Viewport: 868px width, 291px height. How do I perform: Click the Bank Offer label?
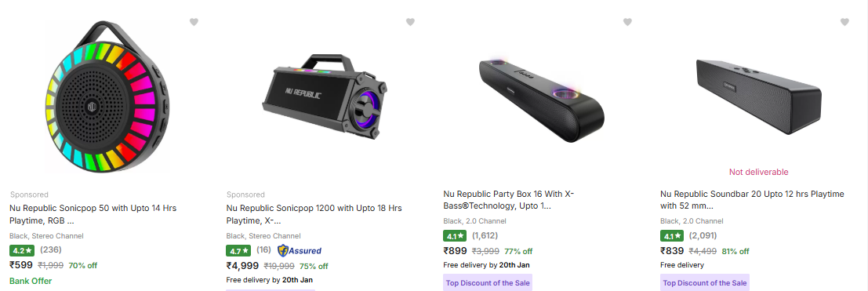click(31, 281)
